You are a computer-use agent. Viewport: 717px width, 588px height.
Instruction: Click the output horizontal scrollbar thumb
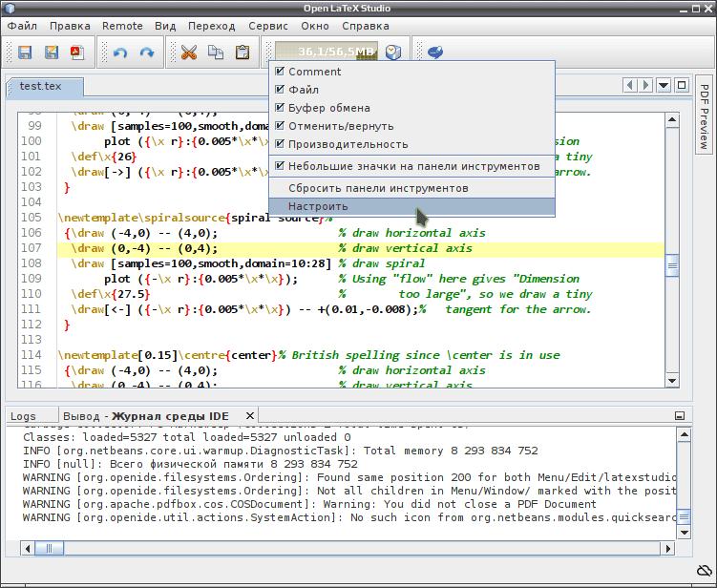[50, 548]
